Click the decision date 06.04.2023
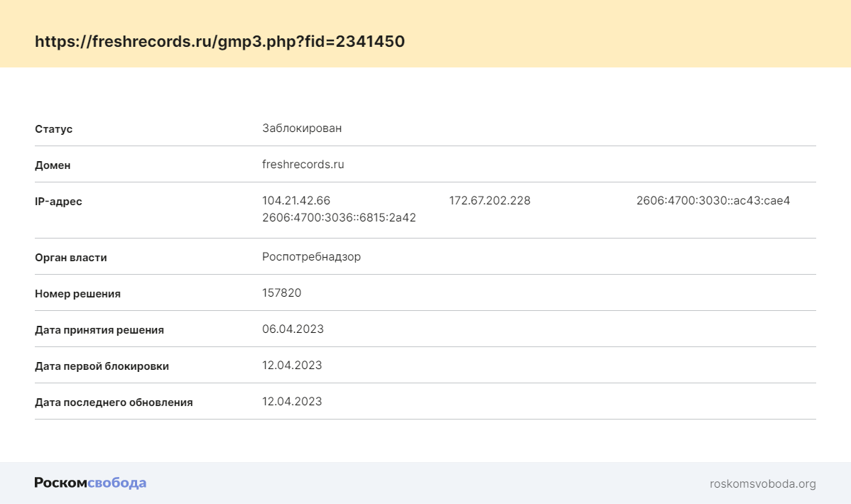 point(293,329)
